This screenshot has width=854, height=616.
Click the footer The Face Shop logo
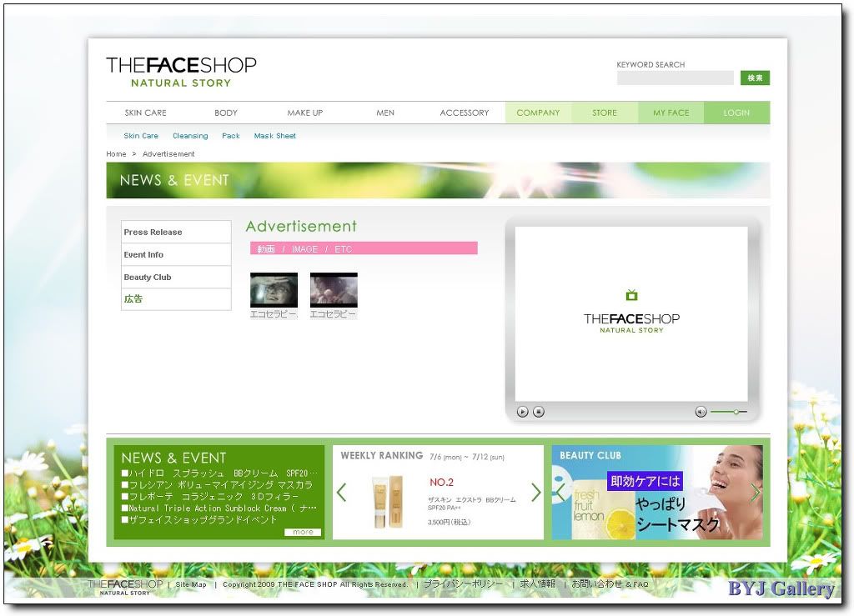[125, 587]
